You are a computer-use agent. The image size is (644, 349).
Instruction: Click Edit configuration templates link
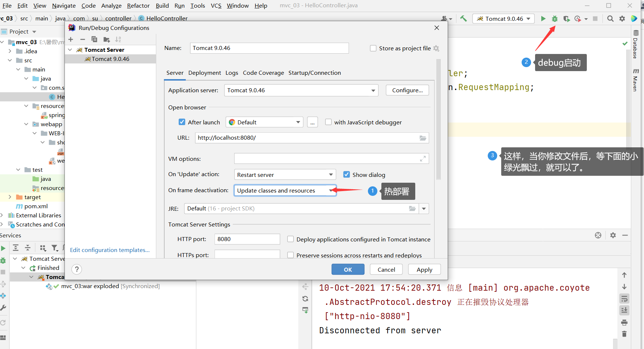(x=110, y=250)
